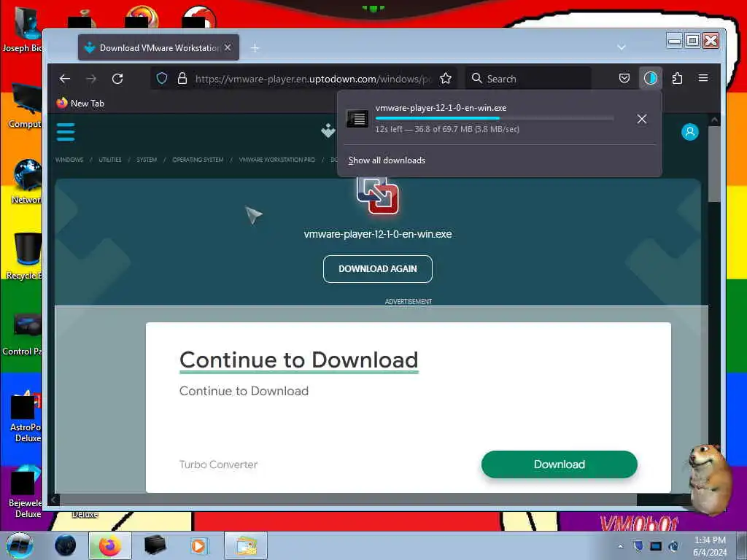Click the green Download ad button

560,464
